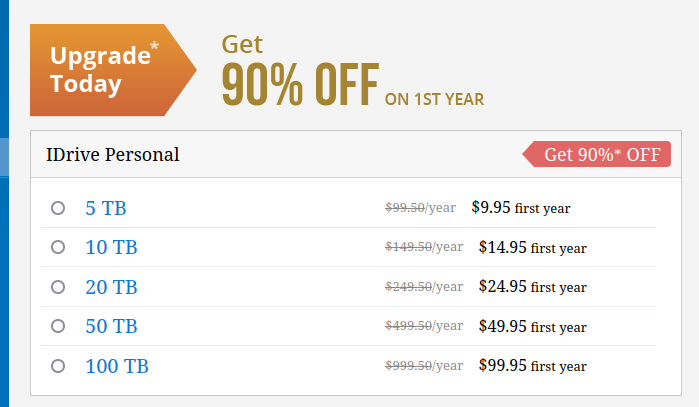The height and width of the screenshot is (407, 699).
Task: Click the $99.95 first year price
Action: 532,366
